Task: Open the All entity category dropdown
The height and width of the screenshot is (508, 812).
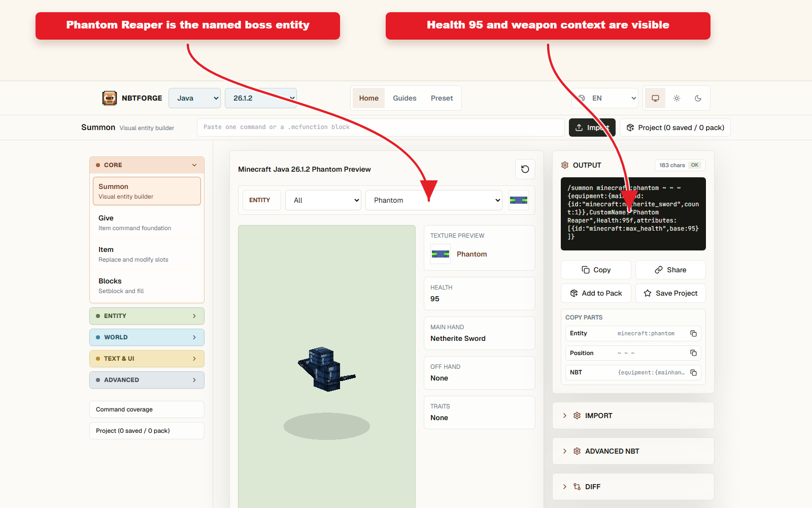Action: tap(323, 200)
